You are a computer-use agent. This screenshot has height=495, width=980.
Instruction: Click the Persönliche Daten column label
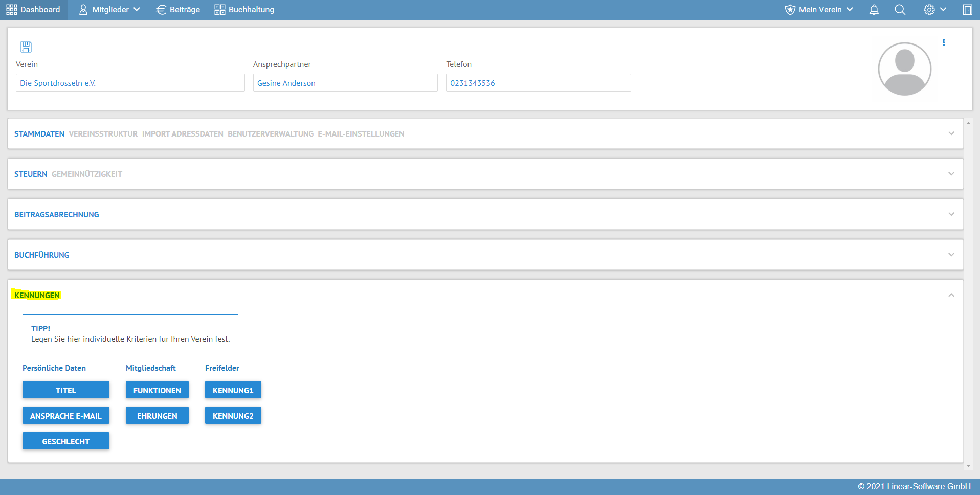point(54,368)
